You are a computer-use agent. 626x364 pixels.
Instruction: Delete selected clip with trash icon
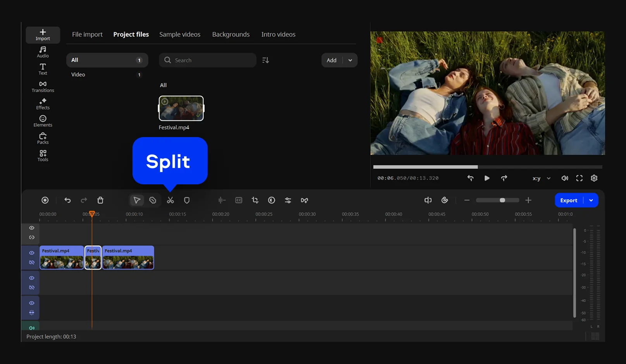100,200
